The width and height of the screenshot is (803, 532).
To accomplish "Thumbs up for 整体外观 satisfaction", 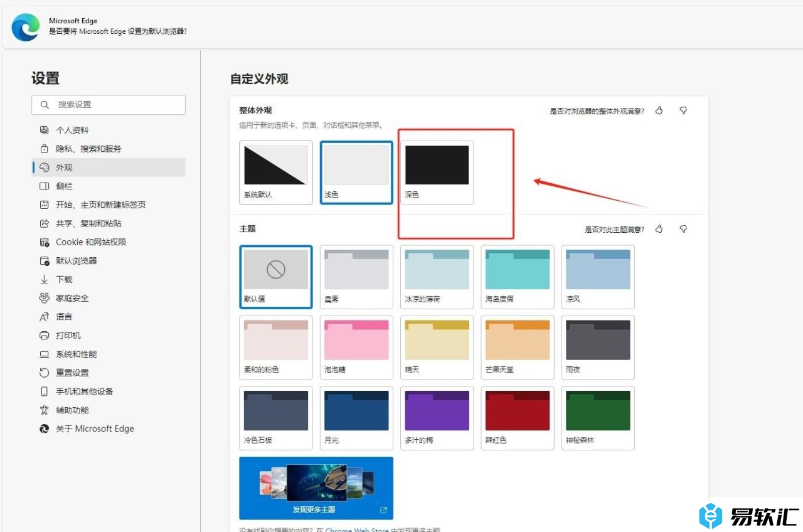I will coord(659,110).
